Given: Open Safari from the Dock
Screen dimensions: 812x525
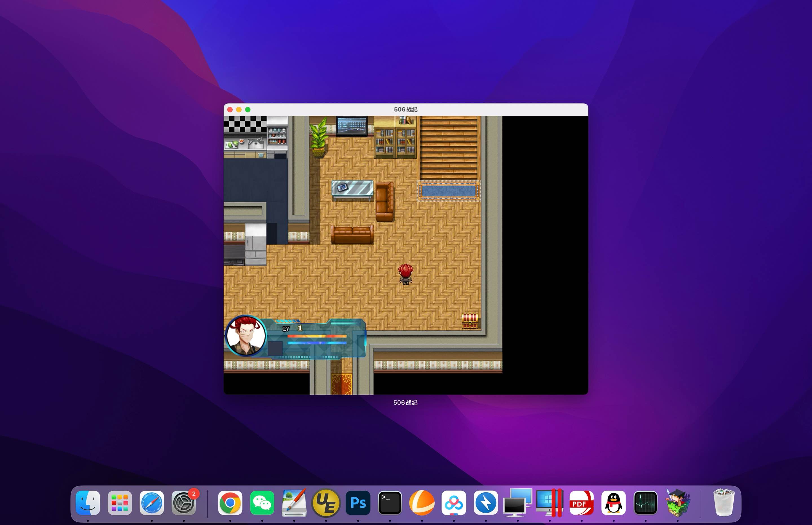Looking at the screenshot, I should tap(152, 502).
